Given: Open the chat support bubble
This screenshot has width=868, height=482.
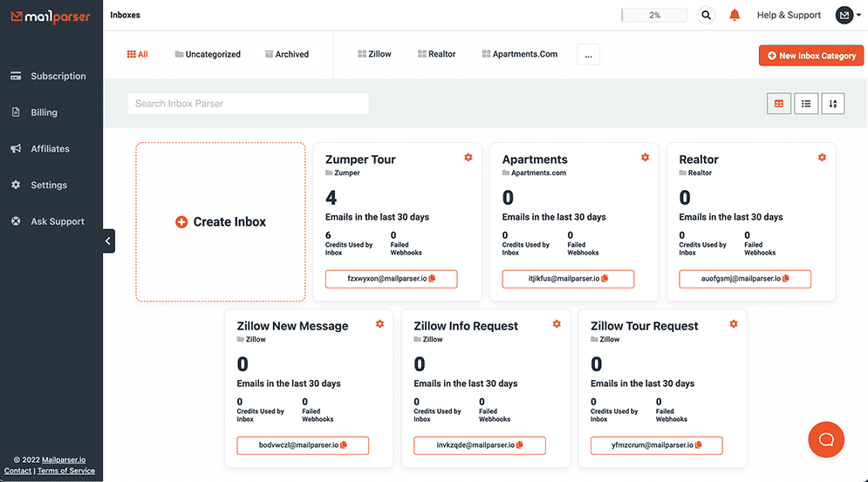Looking at the screenshot, I should (825, 439).
